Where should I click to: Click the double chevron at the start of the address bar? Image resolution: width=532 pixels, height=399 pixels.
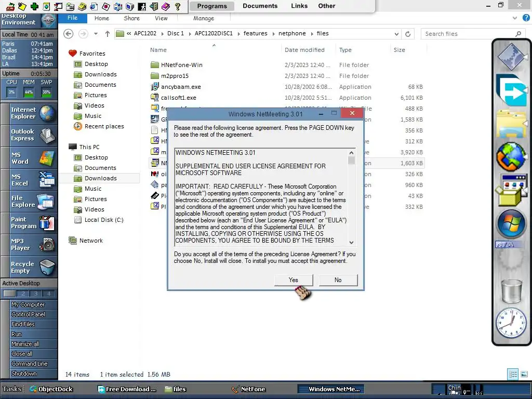(x=129, y=34)
